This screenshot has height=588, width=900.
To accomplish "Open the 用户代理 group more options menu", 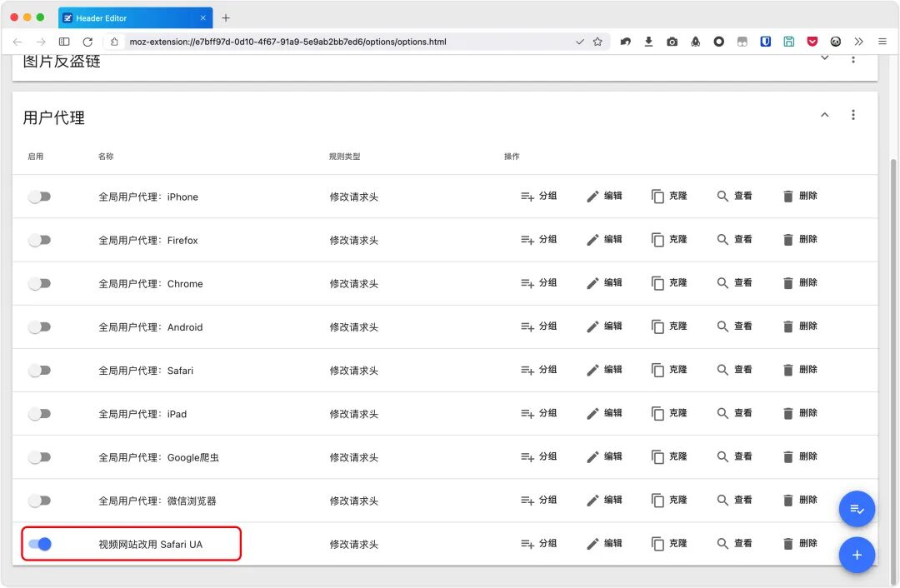I will coord(853,115).
